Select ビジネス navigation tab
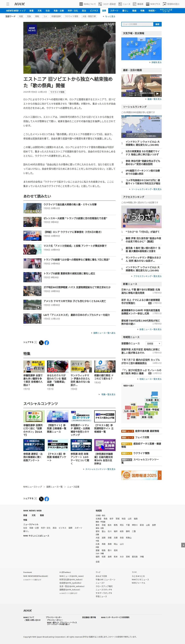This screenshot has height=644, width=185. pos(94,11)
